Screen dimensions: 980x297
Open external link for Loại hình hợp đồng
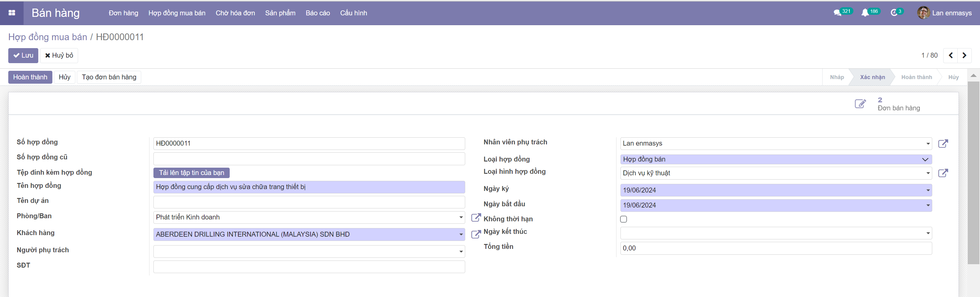coord(943,173)
